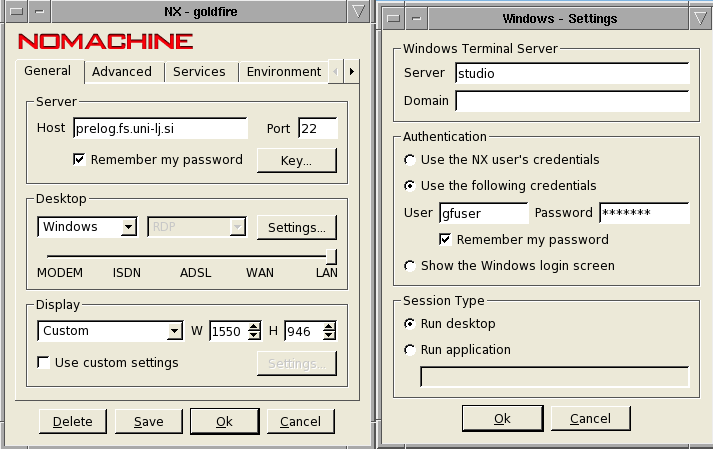Toggle Remember my password under Server
The height and width of the screenshot is (449, 713).
[x=79, y=159]
